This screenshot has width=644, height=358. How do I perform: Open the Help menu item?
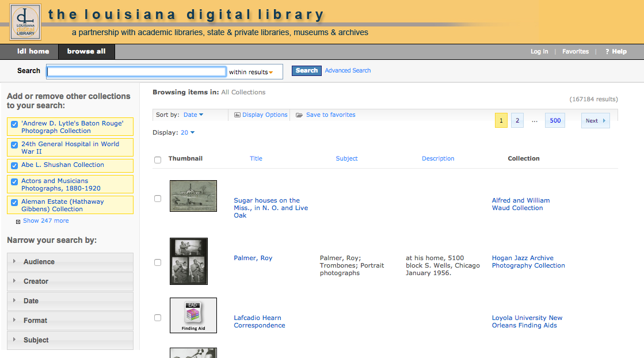pyautogui.click(x=616, y=52)
